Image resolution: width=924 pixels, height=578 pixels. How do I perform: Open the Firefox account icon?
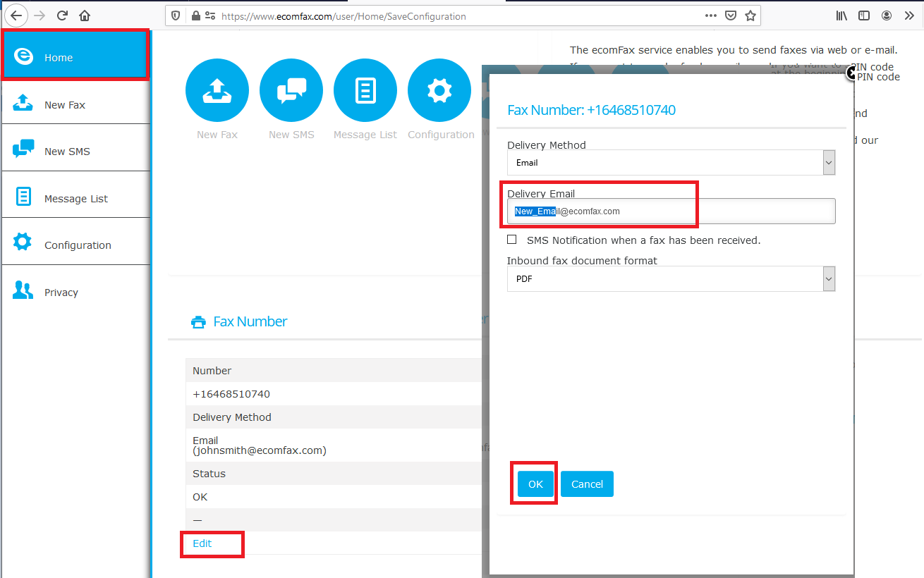[887, 16]
